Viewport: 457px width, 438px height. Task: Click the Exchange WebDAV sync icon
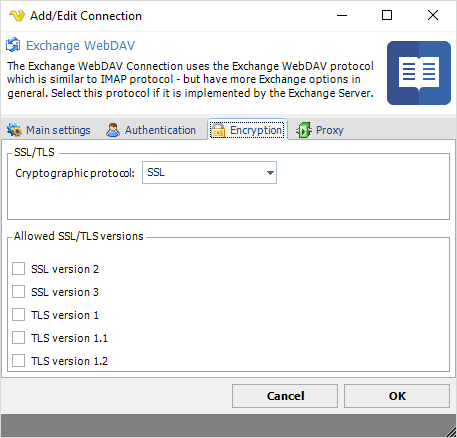tap(13, 45)
